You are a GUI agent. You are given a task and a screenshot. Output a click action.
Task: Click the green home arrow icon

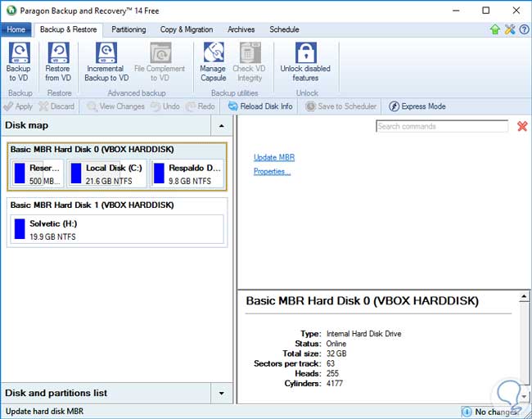coord(495,29)
